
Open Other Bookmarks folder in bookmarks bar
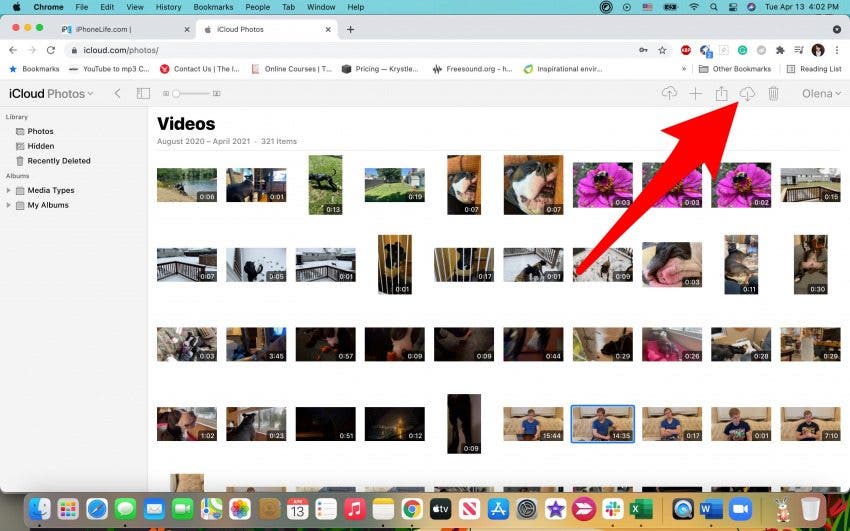point(735,69)
